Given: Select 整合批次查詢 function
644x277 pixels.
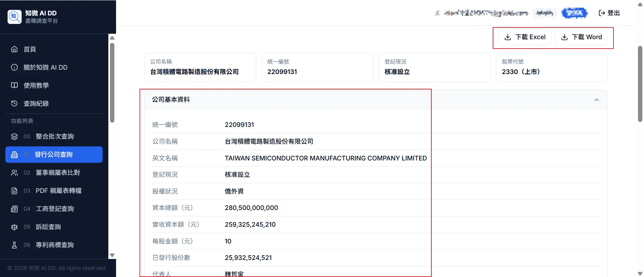Looking at the screenshot, I should (54, 136).
